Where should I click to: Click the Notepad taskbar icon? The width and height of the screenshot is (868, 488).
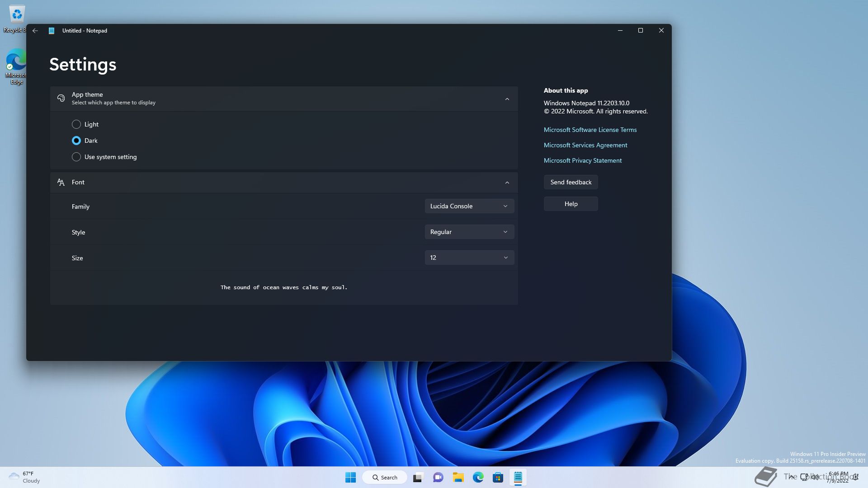[x=518, y=477]
